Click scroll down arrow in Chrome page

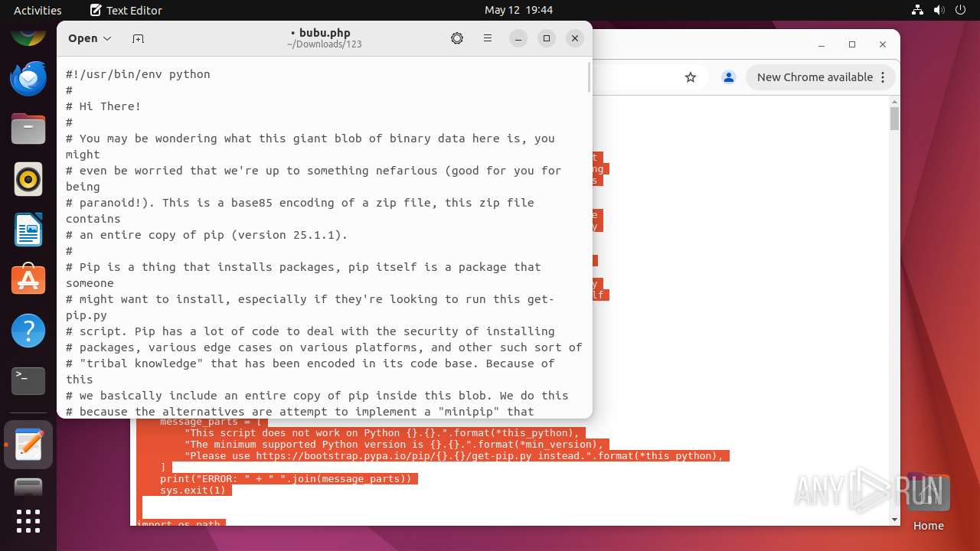[x=894, y=520]
